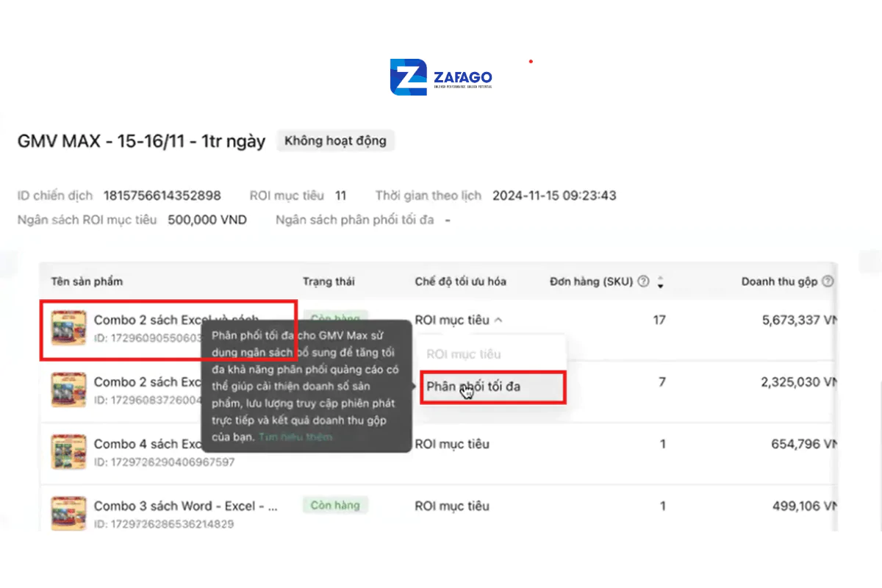Sort by Đơn hàng (SKU) using sort arrows
Screen dimensions: 882x588
[x=660, y=282]
